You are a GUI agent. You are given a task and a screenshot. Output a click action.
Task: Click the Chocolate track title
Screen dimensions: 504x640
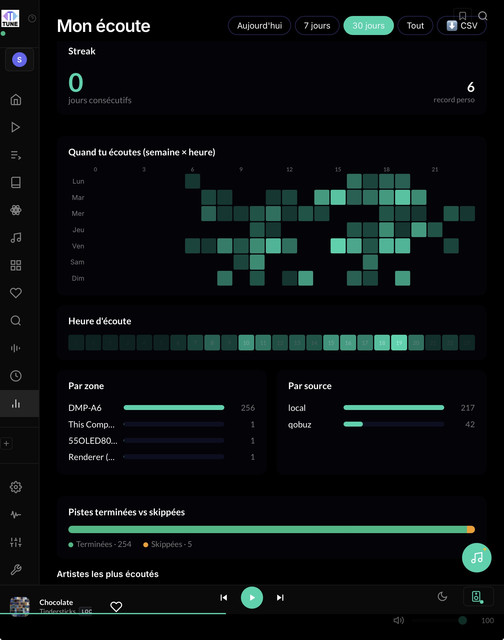(x=56, y=602)
